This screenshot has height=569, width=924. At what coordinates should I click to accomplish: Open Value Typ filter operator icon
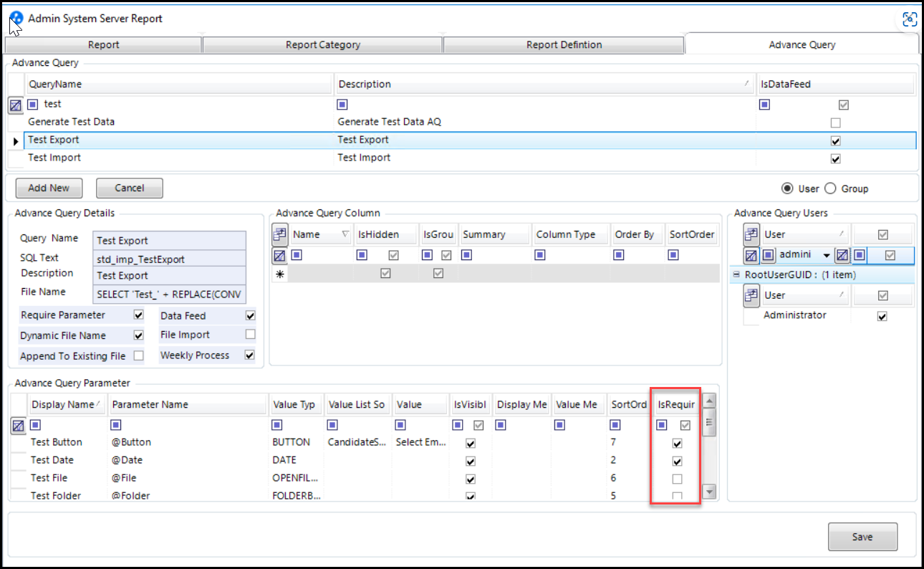pos(277,425)
